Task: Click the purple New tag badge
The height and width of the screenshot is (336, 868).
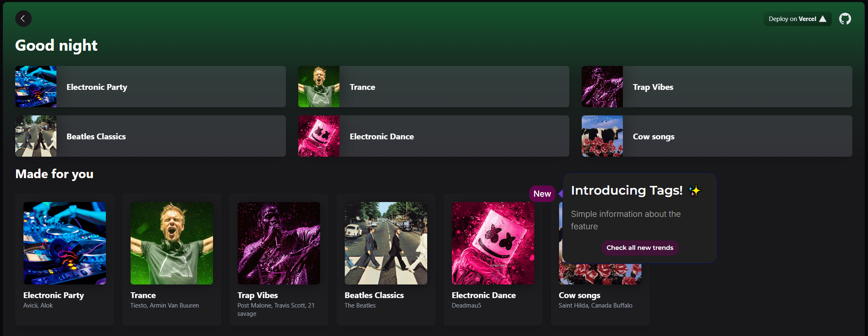Action: [542, 194]
